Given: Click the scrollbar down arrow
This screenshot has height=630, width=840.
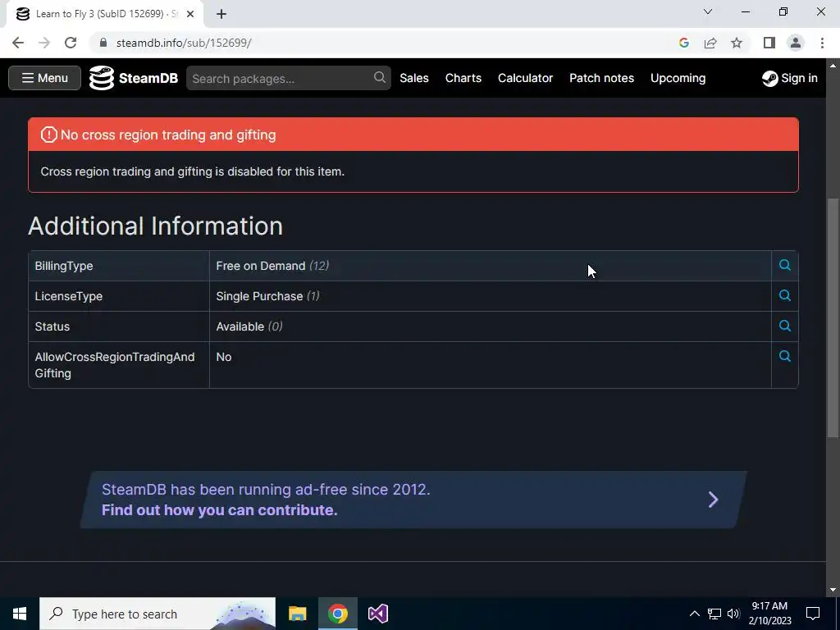Looking at the screenshot, I should pos(833,590).
